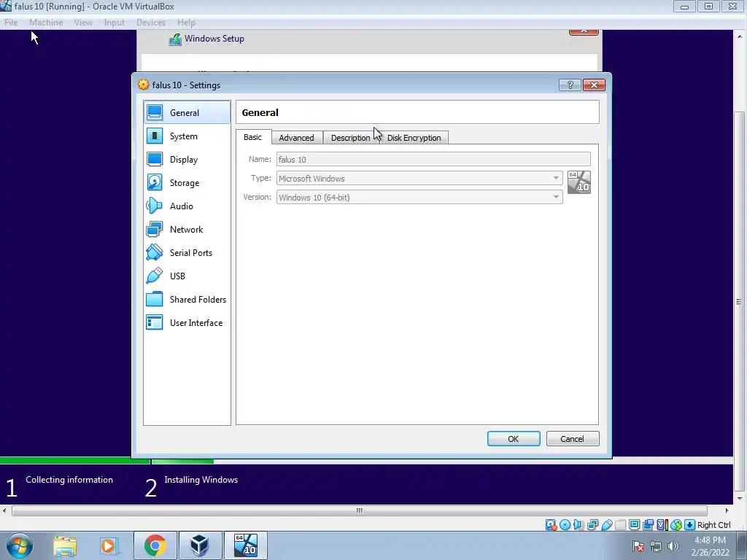Click the Windows Setup window title

[x=214, y=39]
